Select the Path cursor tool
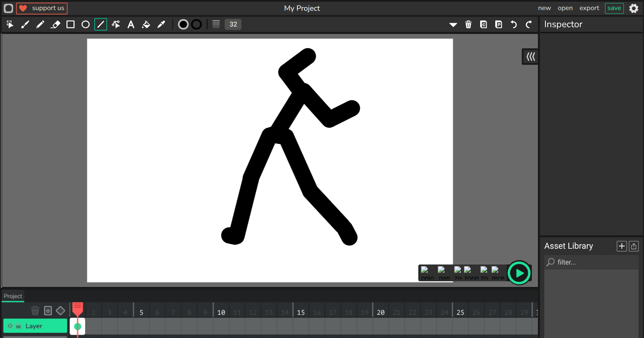The image size is (644, 338). (116, 25)
